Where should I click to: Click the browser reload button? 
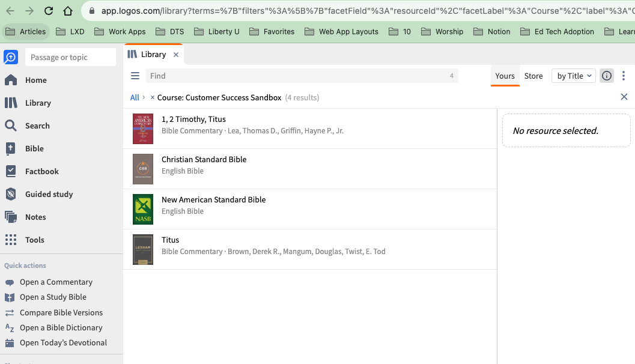coord(49,11)
